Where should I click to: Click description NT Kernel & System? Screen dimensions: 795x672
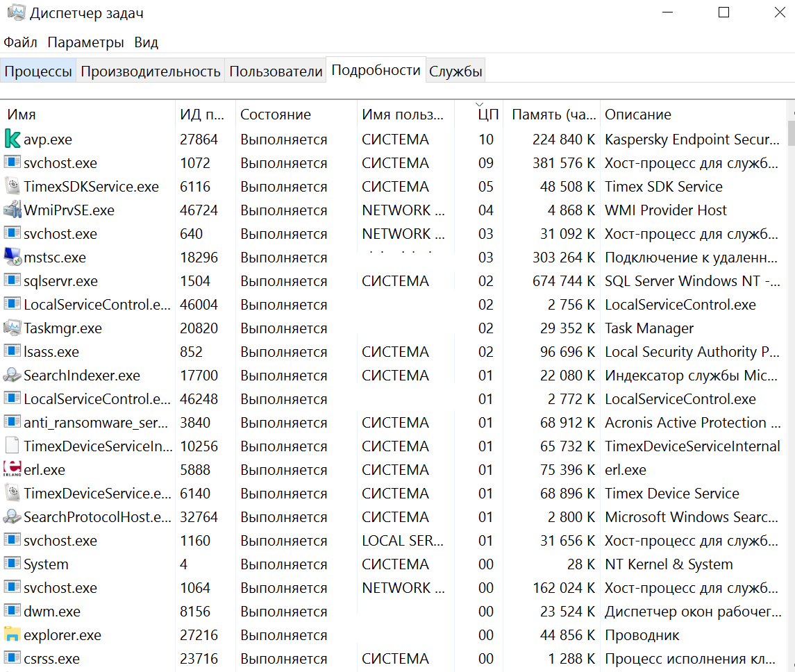point(669,564)
